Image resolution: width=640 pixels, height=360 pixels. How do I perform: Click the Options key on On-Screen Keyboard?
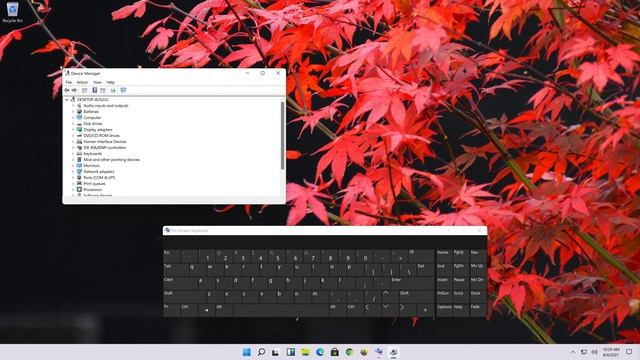point(444,309)
